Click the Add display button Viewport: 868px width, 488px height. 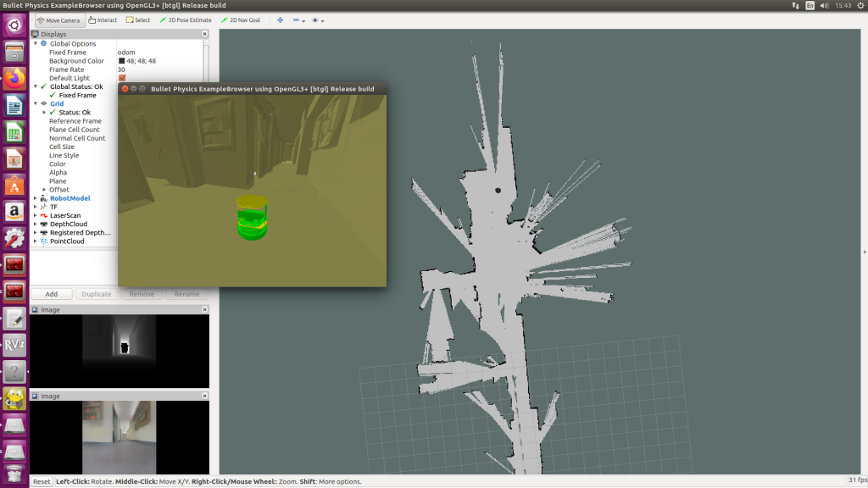click(x=52, y=294)
